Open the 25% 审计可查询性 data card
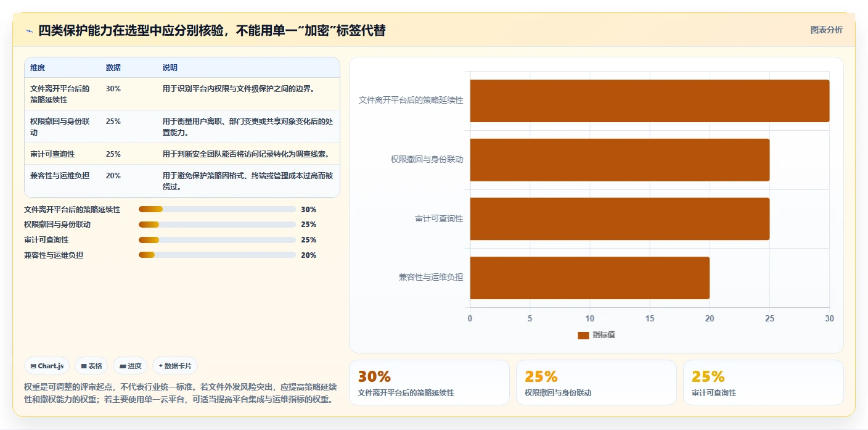The width and height of the screenshot is (868, 430). (x=763, y=382)
